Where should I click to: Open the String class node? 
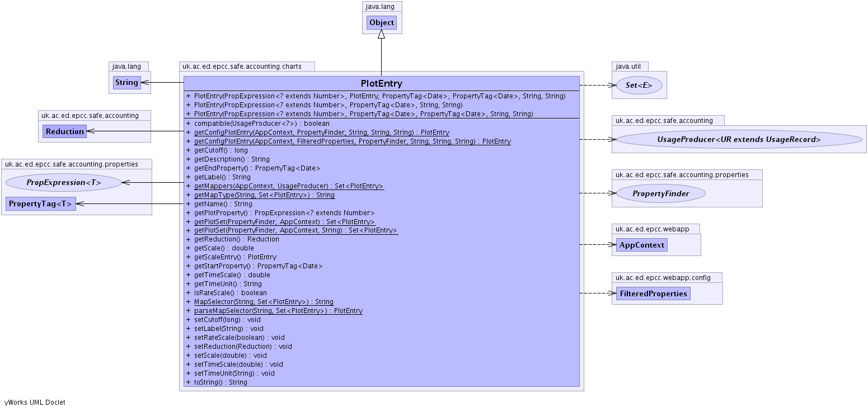(126, 83)
